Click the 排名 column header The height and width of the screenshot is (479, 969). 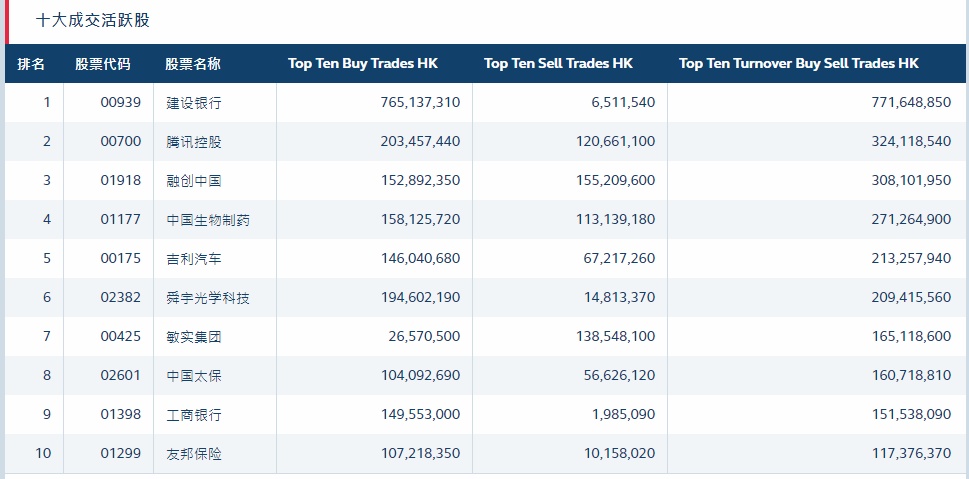pyautogui.click(x=31, y=64)
